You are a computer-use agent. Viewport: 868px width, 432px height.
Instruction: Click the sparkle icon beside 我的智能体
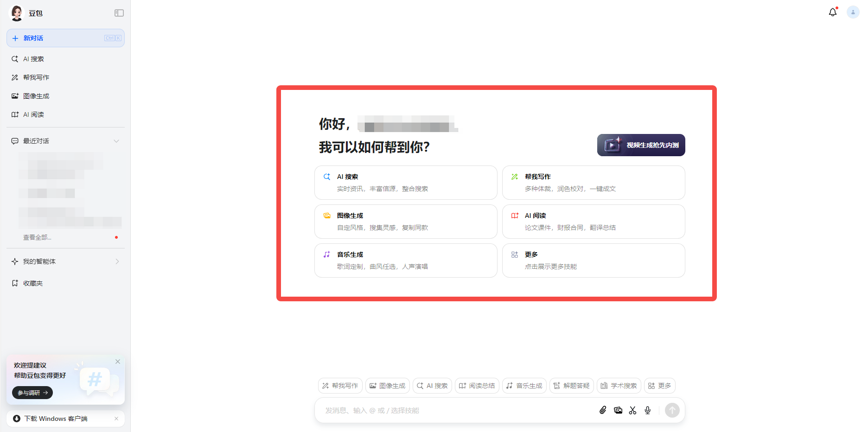(x=15, y=261)
